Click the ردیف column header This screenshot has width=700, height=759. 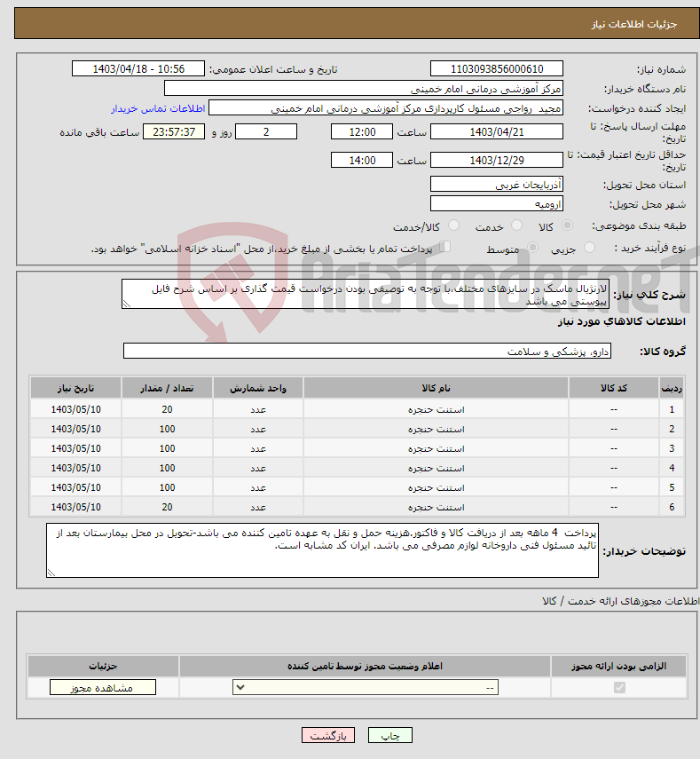pyautogui.click(x=672, y=388)
